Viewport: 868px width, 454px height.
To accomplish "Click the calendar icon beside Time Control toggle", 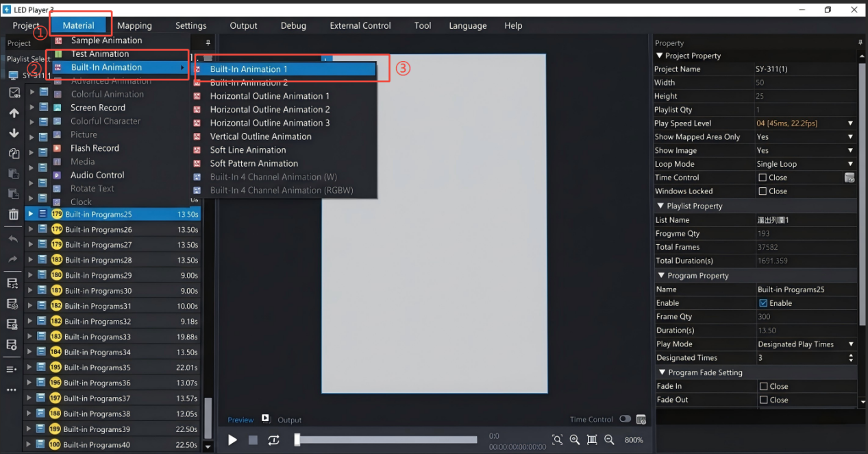I will pyautogui.click(x=641, y=420).
